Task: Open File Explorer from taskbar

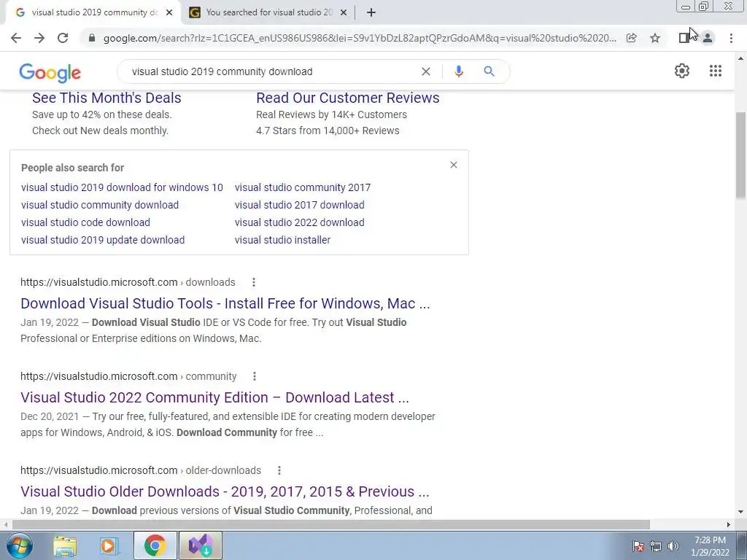Action: click(65, 545)
